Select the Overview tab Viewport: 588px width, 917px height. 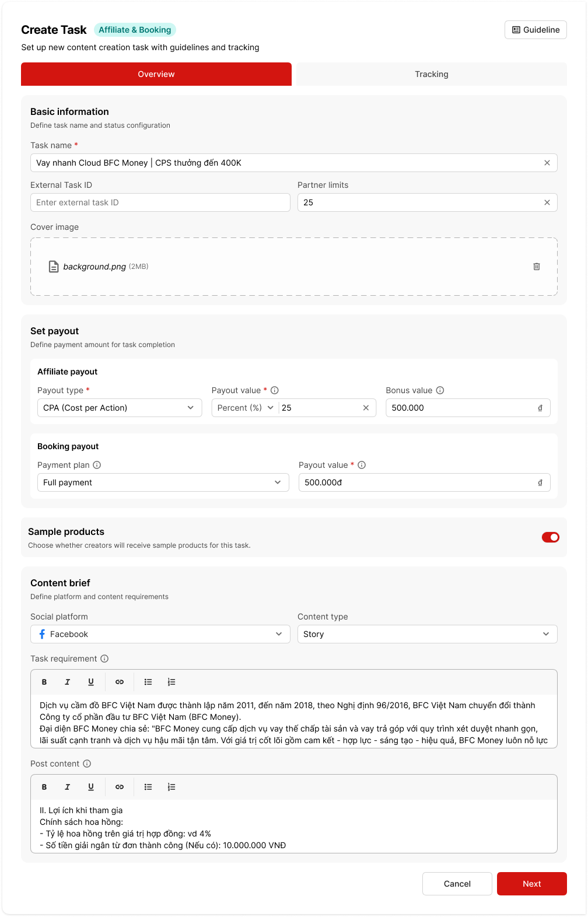pos(156,74)
